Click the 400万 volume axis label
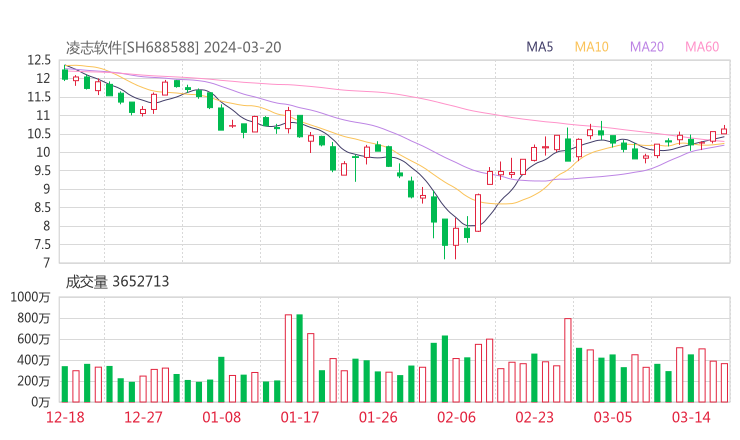Viewport: 740px width, 440px height. [33, 360]
